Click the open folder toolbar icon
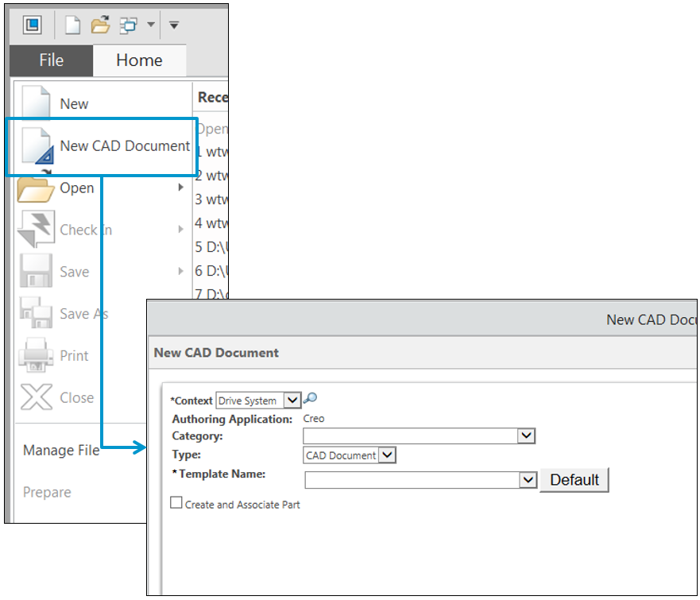 (100, 25)
